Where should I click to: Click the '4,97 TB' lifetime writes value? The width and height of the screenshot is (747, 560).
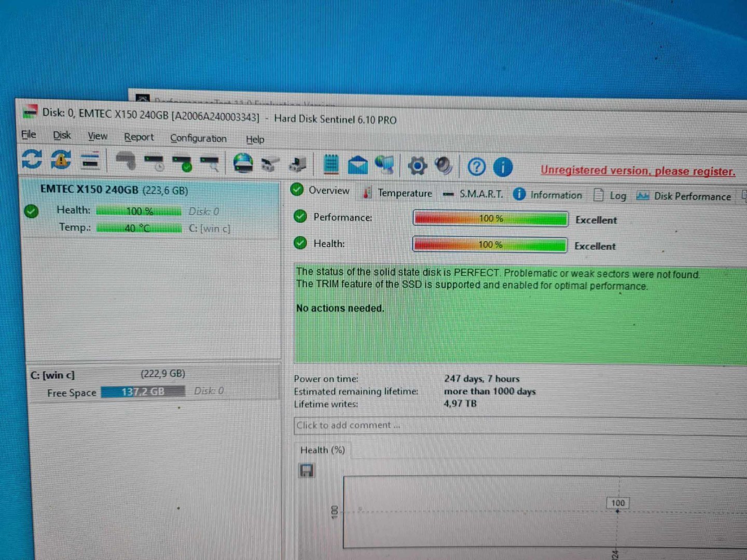pyautogui.click(x=460, y=403)
